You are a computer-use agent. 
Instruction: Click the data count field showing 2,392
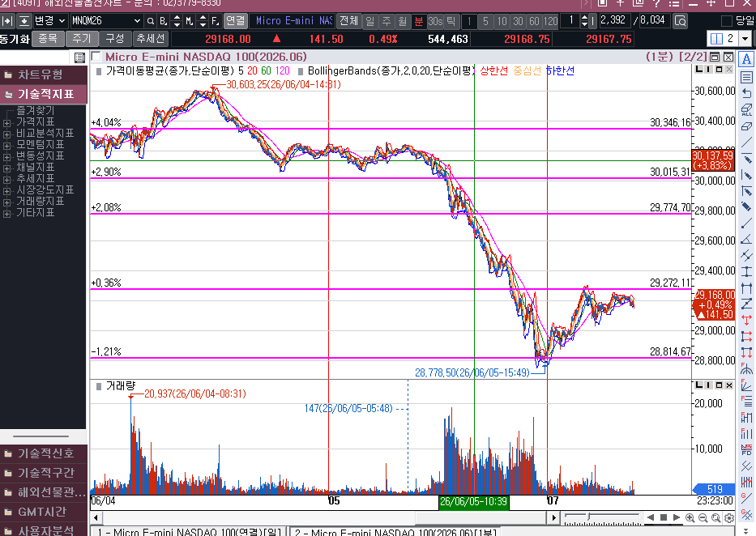coord(613,20)
